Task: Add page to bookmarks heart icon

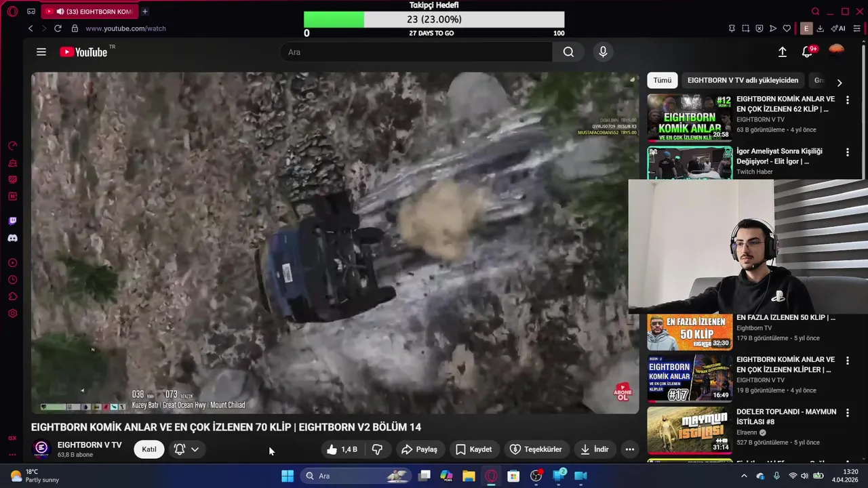Action: coord(787,28)
